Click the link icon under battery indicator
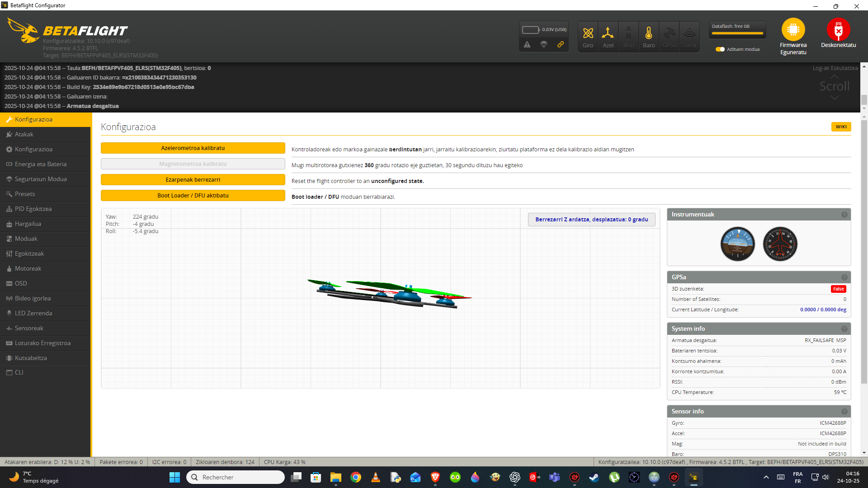868x488 pixels. click(x=561, y=44)
